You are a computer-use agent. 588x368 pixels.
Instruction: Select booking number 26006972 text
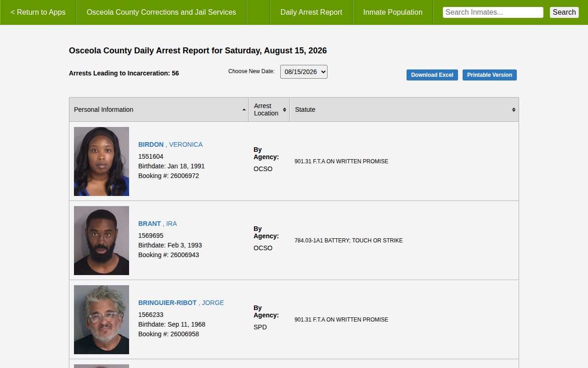185,176
